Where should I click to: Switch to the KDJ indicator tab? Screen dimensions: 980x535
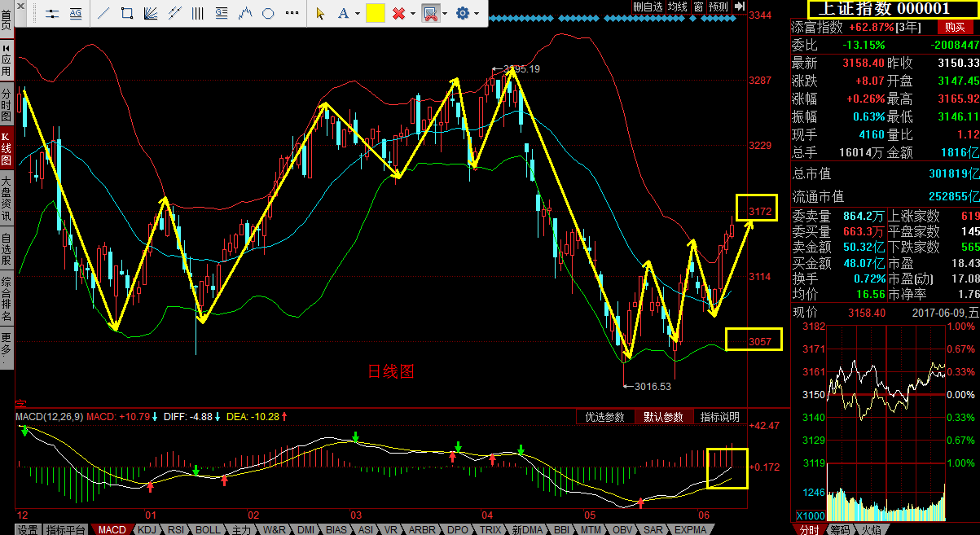pyautogui.click(x=148, y=529)
